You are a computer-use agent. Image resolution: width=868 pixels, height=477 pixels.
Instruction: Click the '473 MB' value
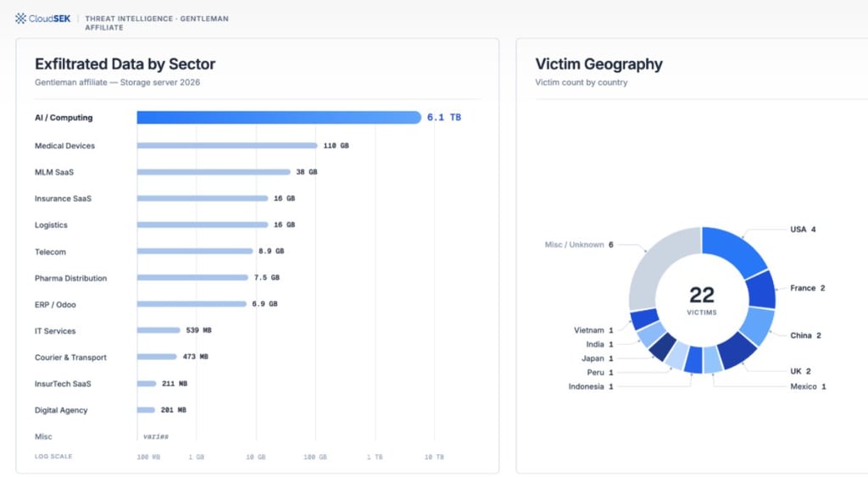[196, 357]
